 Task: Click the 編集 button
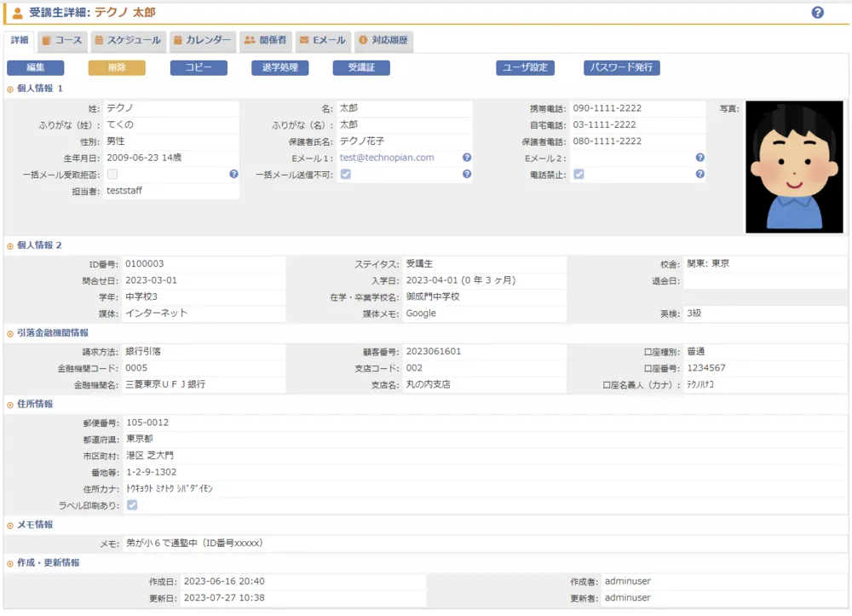pyautogui.click(x=35, y=67)
